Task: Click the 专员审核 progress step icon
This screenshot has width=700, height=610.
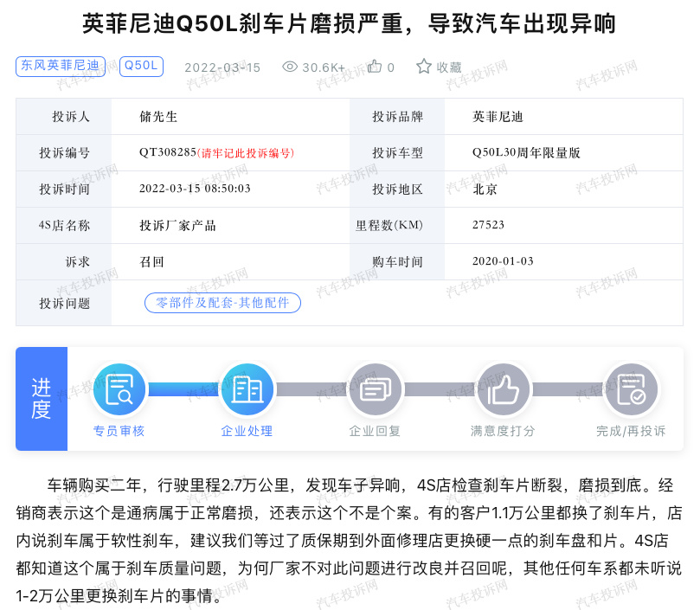Action: tap(119, 389)
